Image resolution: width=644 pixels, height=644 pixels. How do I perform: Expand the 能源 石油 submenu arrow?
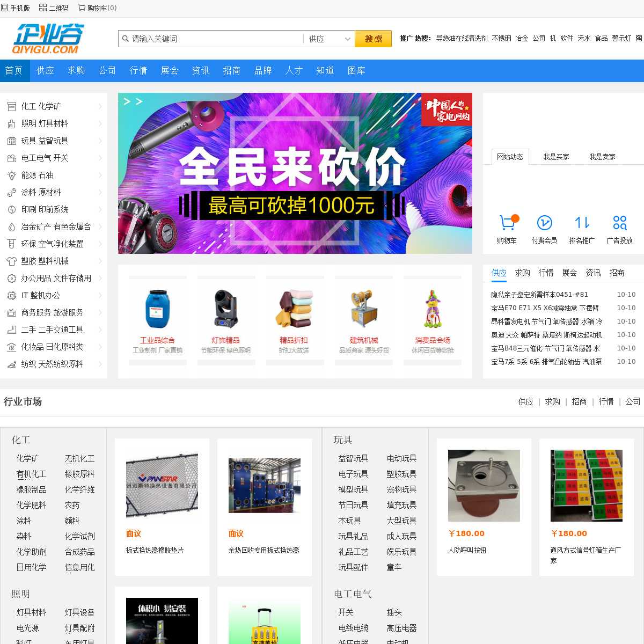point(100,175)
